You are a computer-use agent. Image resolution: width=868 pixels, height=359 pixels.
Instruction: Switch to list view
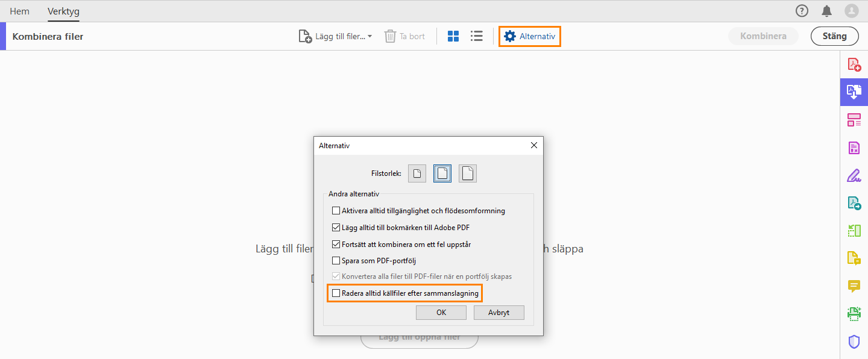coord(477,36)
